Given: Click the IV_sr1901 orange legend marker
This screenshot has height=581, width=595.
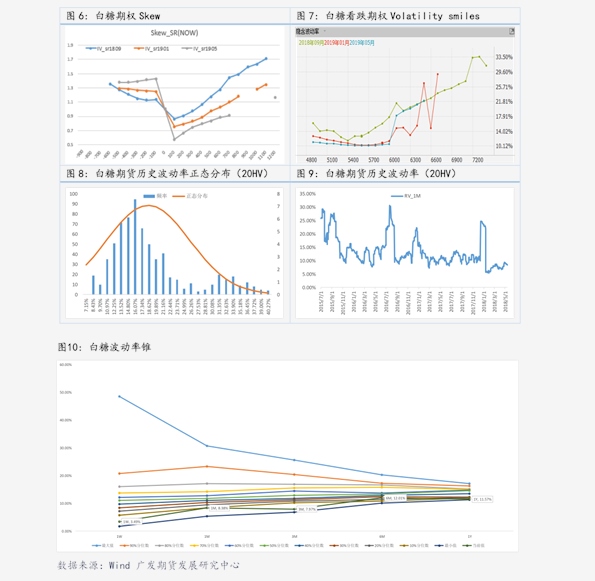Looking at the screenshot, I should coord(139,49).
